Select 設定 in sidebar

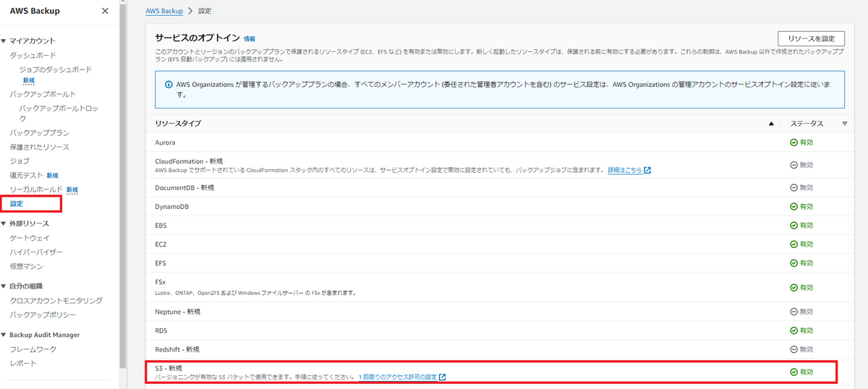point(17,204)
